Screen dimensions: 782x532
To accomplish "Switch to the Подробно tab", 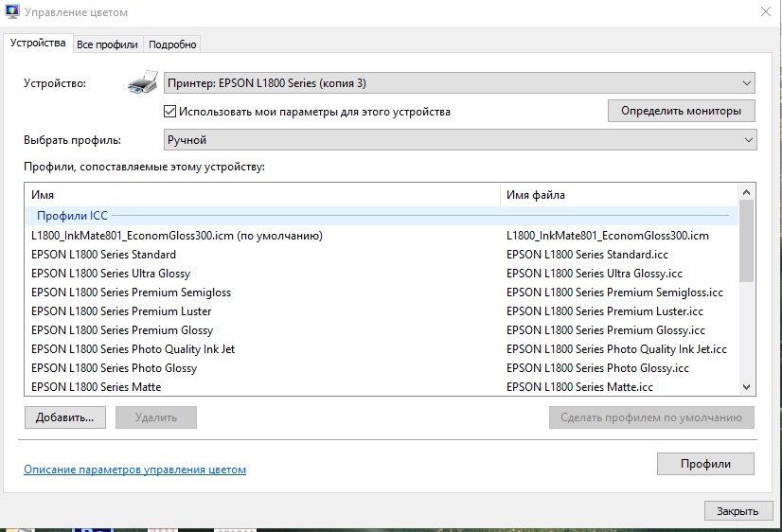I will [x=172, y=44].
